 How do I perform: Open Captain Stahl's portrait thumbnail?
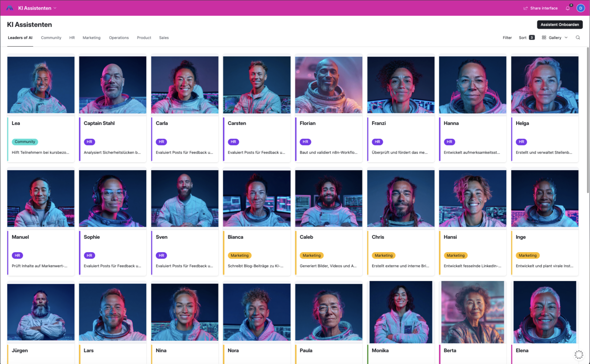tap(112, 85)
